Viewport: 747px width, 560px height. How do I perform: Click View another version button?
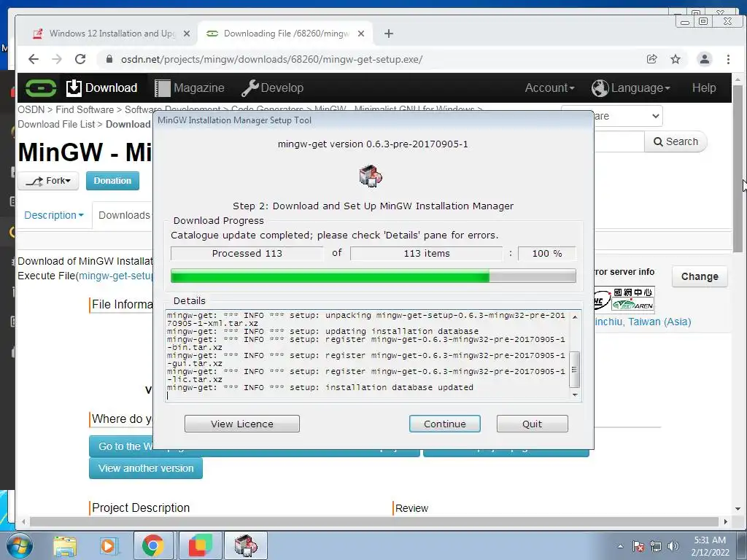(x=146, y=469)
